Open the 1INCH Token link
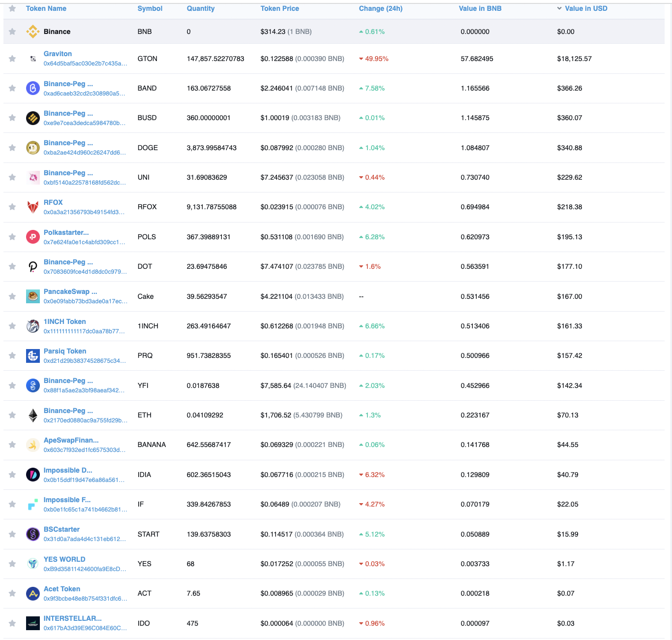The image size is (672, 640). tap(65, 321)
